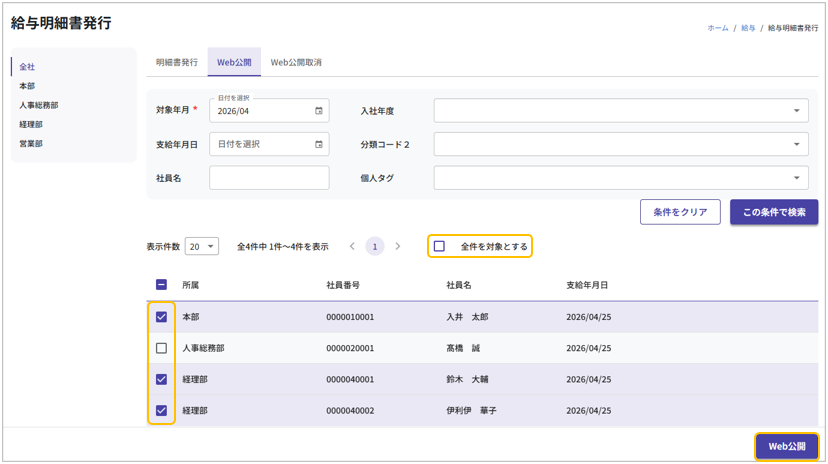Check the 高橋 誠 row checkbox
The width and height of the screenshot is (828, 464).
coord(161,348)
